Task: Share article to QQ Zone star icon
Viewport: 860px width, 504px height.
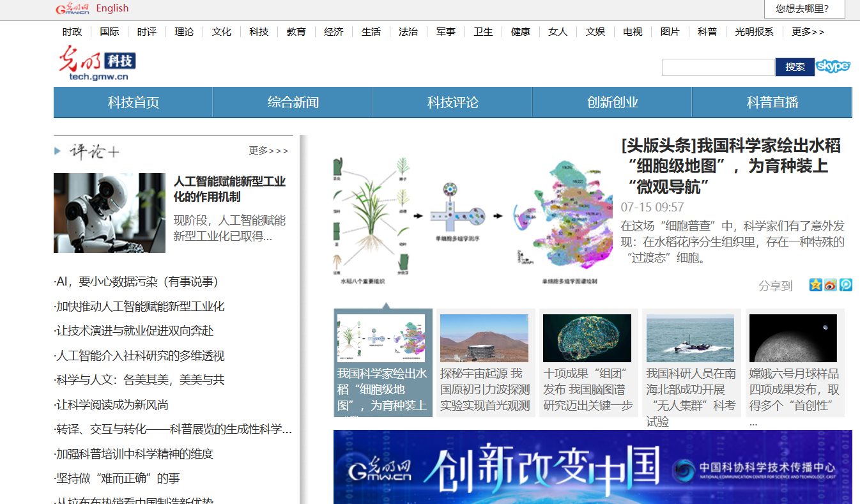Action: [815, 285]
